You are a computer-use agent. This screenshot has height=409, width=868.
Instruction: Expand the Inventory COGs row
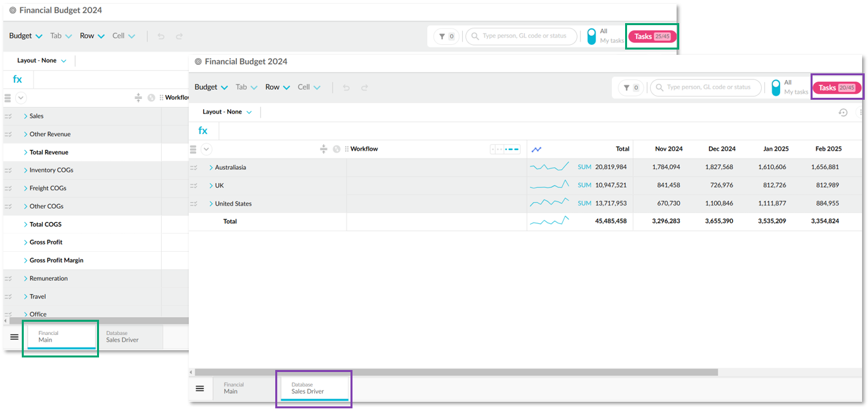pos(26,170)
